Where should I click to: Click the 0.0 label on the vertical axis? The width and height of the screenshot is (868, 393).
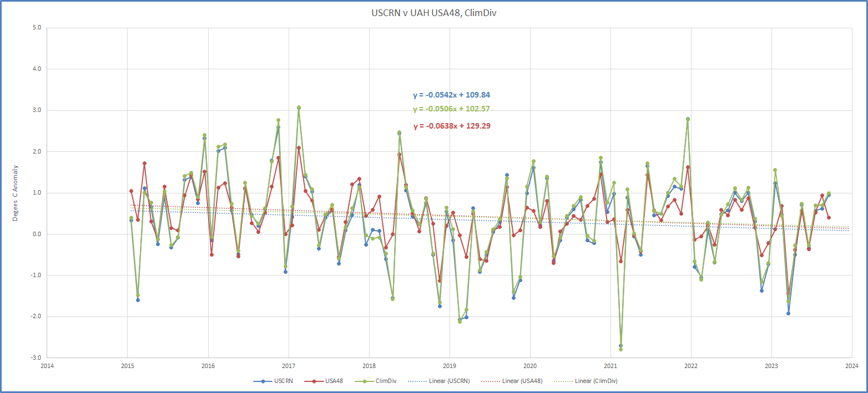(x=37, y=234)
